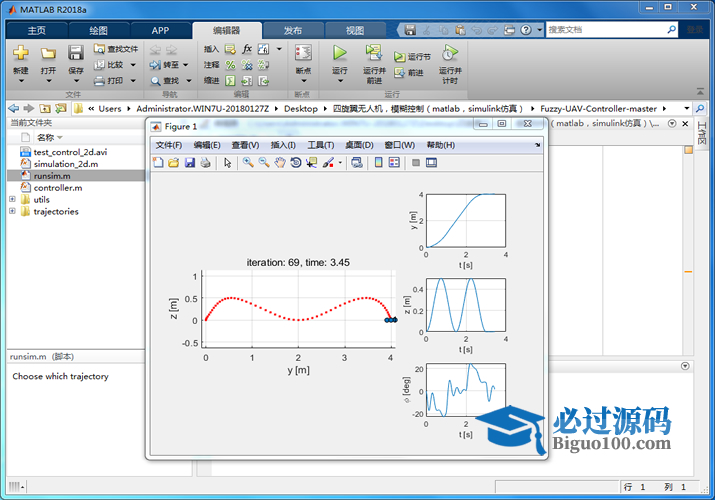The image size is (715, 500).
Task: Click the Run and Time icon
Action: tap(450, 53)
